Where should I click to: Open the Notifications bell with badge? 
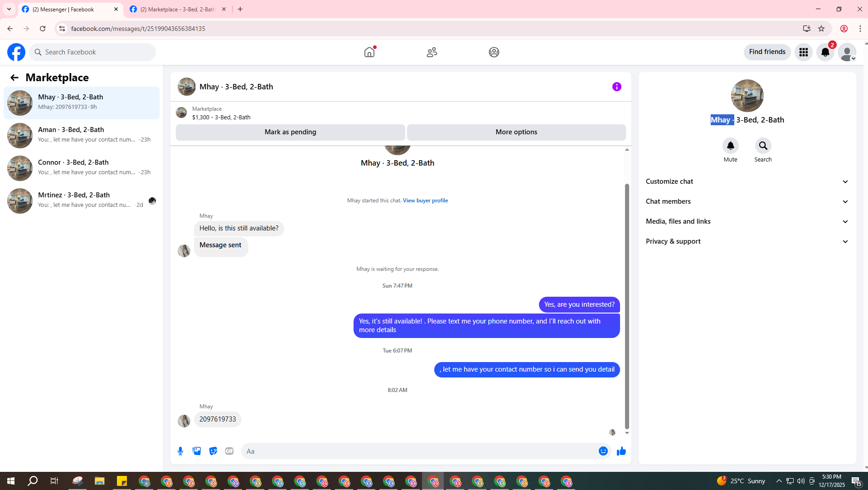(825, 52)
